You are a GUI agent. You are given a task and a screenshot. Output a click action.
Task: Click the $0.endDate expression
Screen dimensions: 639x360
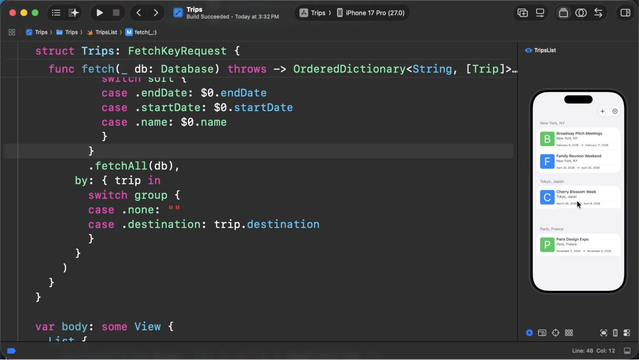[x=234, y=93]
